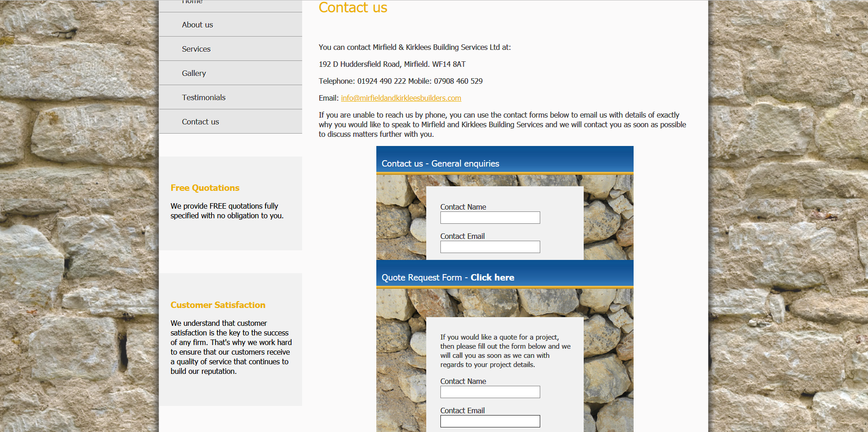Open the Testimonials page
Screen dimensions: 868x432
[204, 97]
